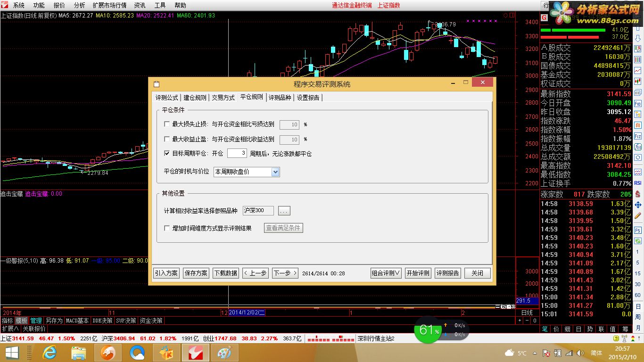Click the orange K box taskbar icon
The image size is (644, 362).
pyautogui.click(x=166, y=352)
